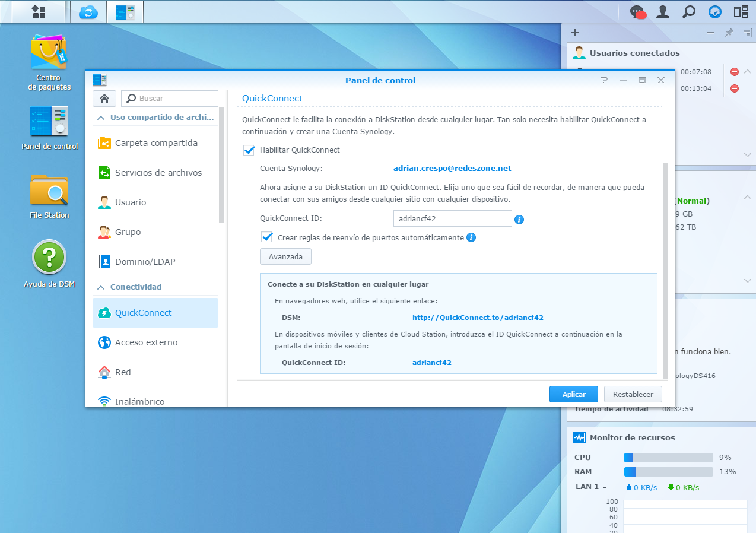Open Grupo settings
756x533 pixels.
(155, 232)
